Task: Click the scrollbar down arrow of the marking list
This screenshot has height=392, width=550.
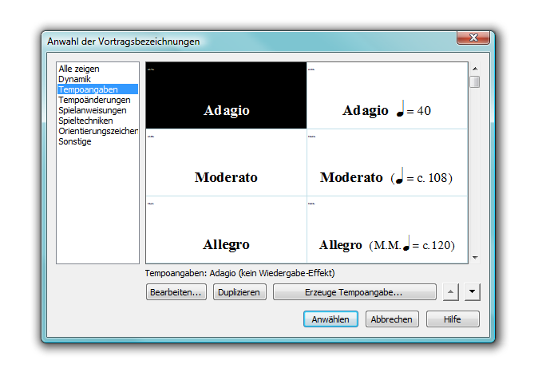Action: click(475, 258)
